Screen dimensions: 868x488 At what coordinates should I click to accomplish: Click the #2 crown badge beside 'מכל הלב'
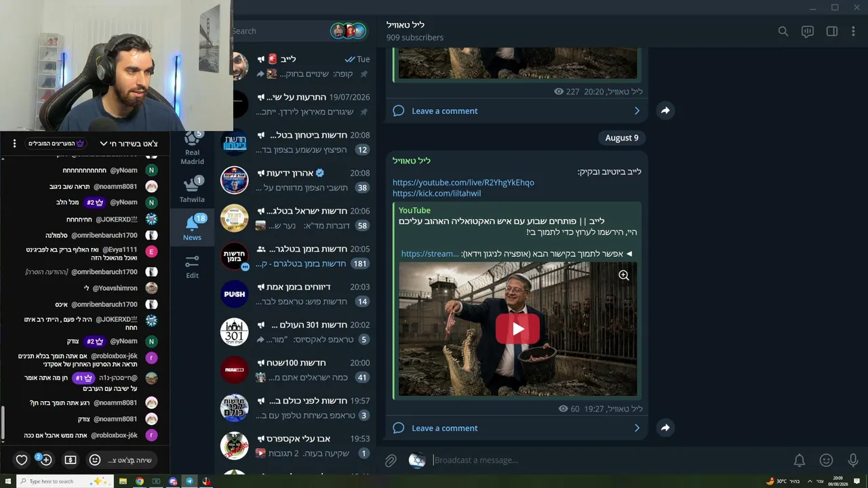point(94,202)
